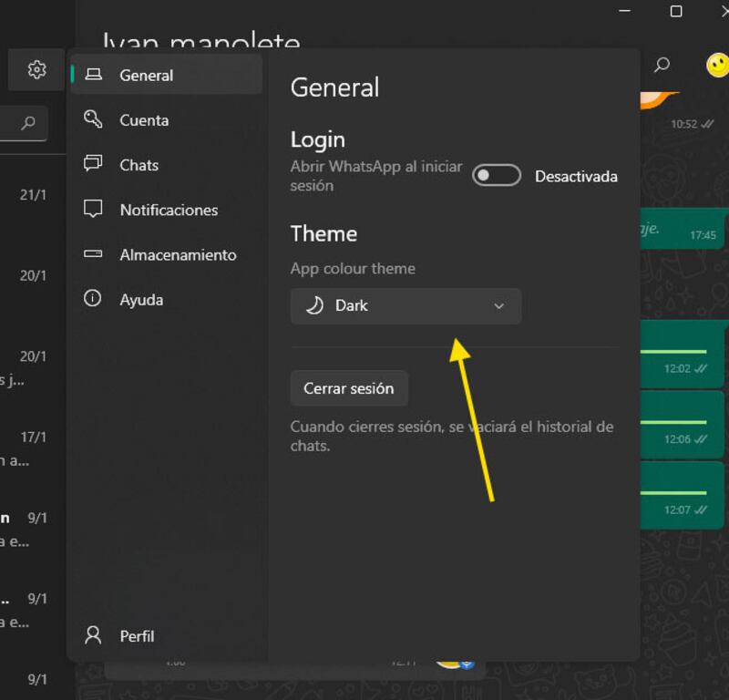
Task: Click the chevron on the Dark dropdown
Action: [x=498, y=306]
